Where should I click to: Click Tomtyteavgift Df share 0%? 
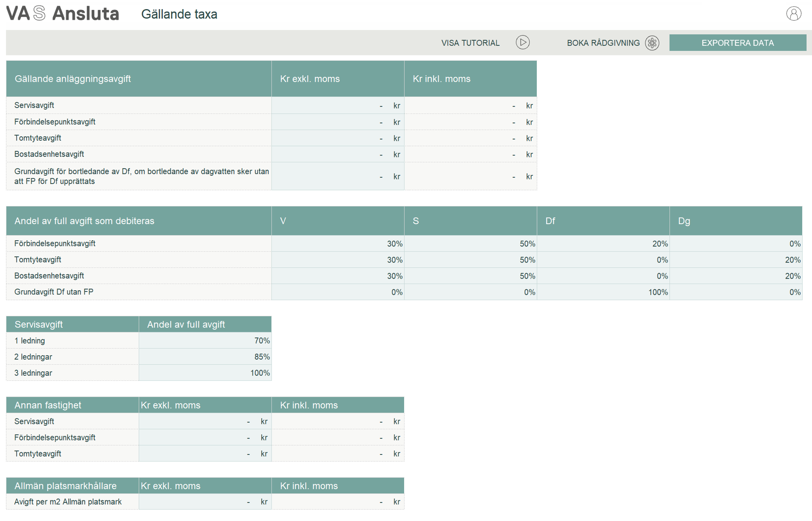click(x=603, y=260)
